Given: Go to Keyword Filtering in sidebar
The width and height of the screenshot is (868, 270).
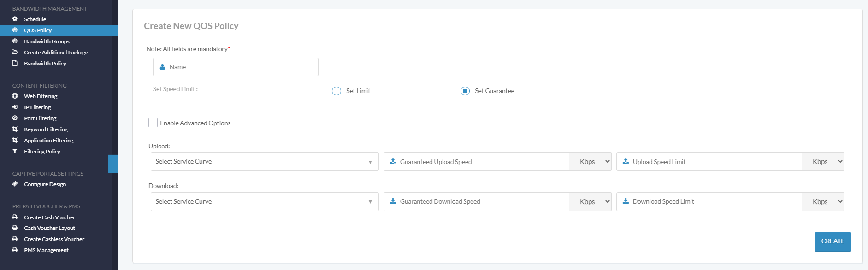Looking at the screenshot, I should coord(46,129).
